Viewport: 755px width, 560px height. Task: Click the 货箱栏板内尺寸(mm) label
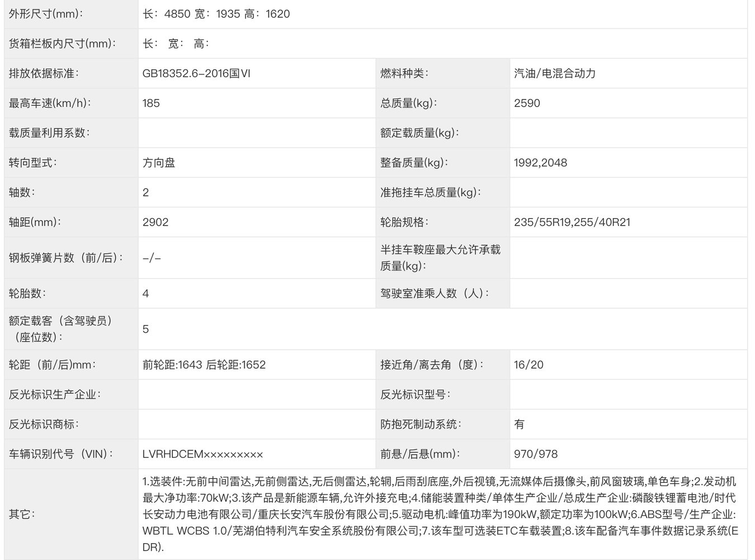point(63,44)
